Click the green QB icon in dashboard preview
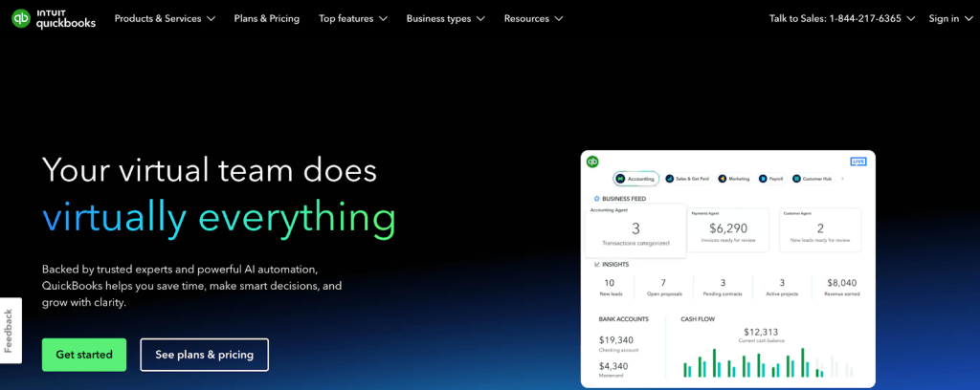The height and width of the screenshot is (390, 980). 592,162
